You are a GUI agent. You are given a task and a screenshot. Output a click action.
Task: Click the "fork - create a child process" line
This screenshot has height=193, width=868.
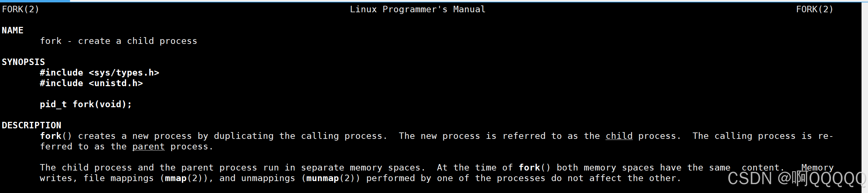click(x=118, y=41)
